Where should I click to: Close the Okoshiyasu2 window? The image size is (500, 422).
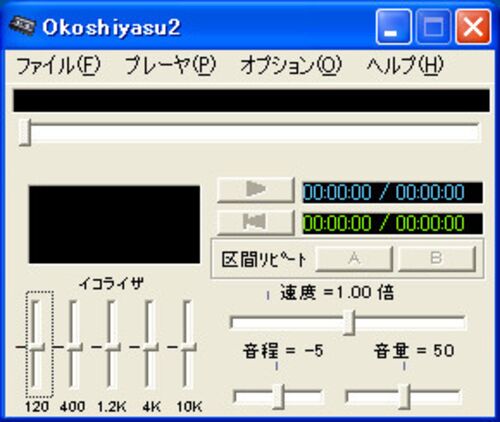[473, 27]
